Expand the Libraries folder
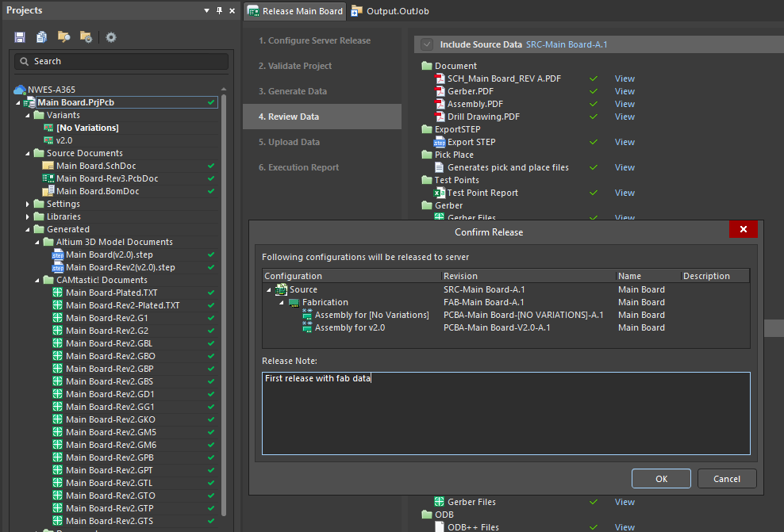Screen dimensions: 784x532 tap(28, 216)
